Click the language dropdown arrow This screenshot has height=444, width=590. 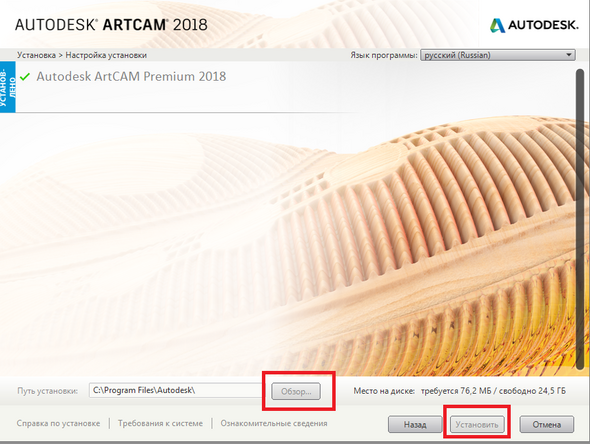(569, 55)
